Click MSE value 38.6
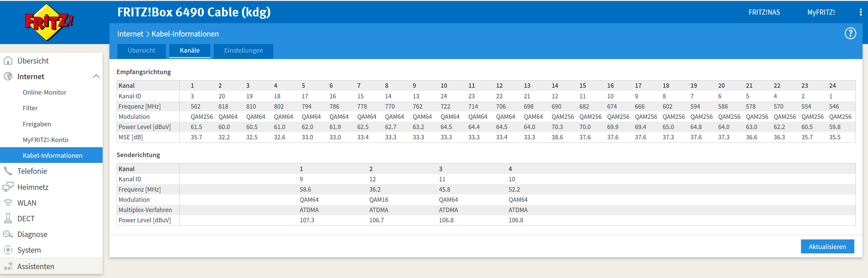This screenshot has height=278, width=868. pos(557,137)
